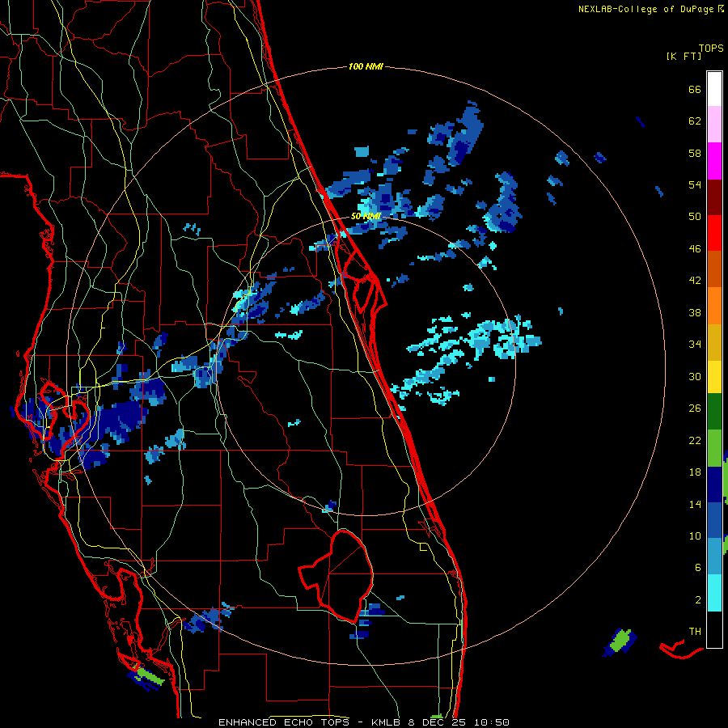Select the '10' legend value
This screenshot has width=728, height=728.
point(695,535)
